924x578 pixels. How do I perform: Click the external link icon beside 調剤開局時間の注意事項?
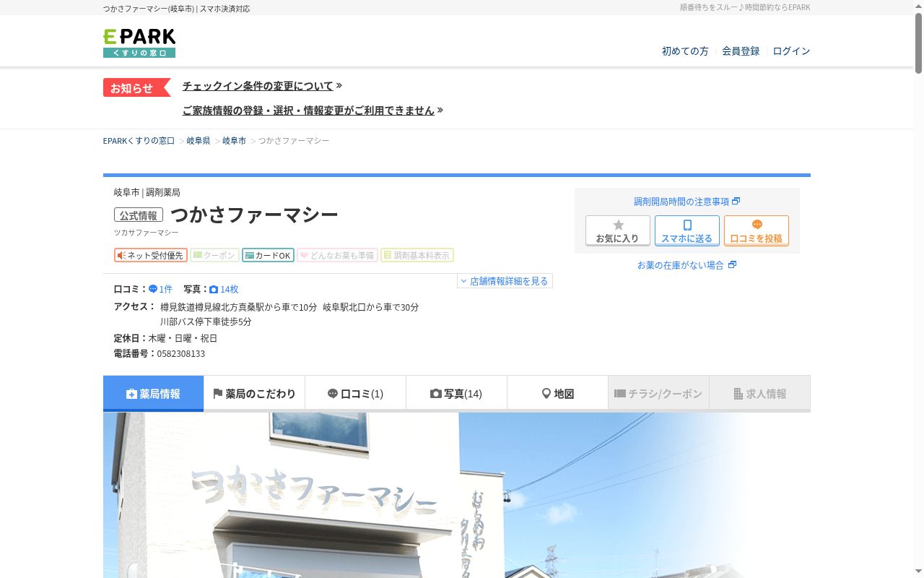(736, 202)
